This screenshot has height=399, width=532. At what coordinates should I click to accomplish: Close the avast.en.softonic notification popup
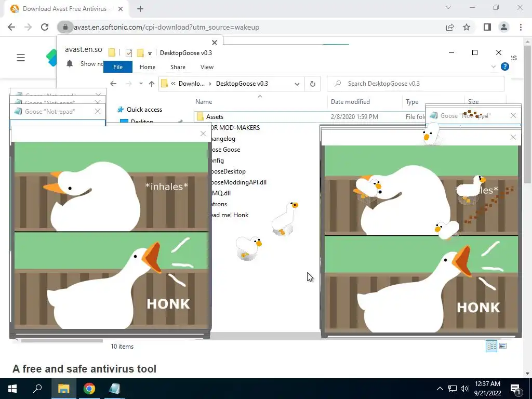(x=215, y=43)
